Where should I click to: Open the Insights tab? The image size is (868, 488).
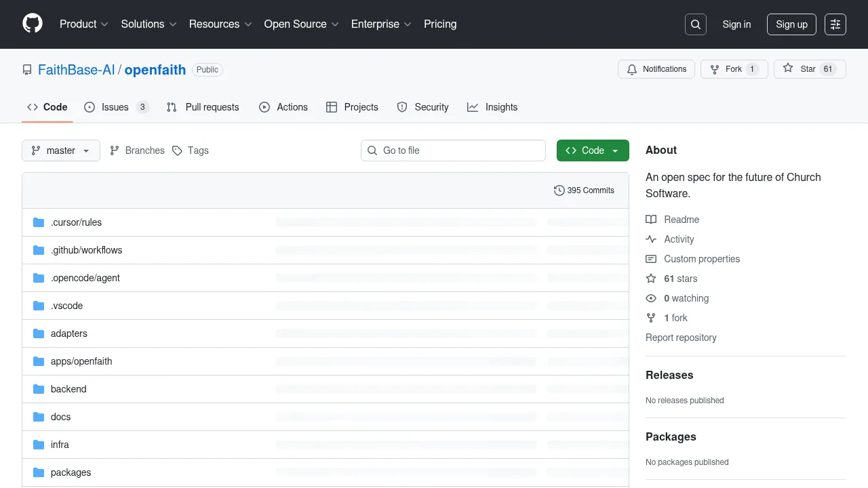point(492,107)
